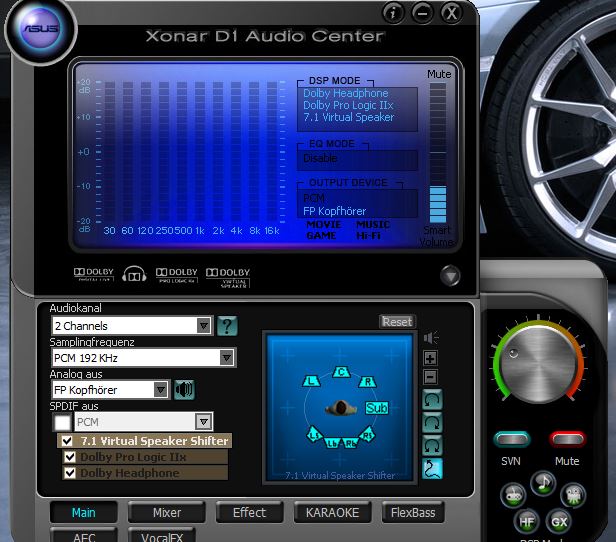Click the master volume knob
Screen dimensions: 616x542
point(538,364)
